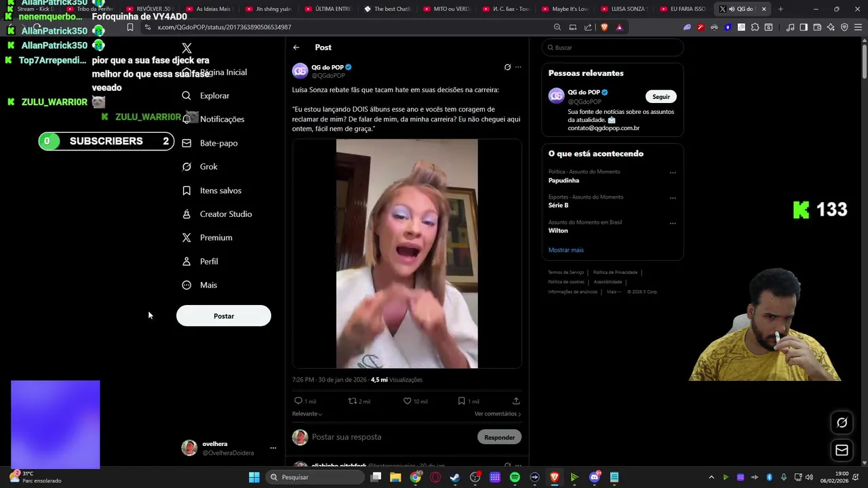This screenshot has width=868, height=488.
Task: Go back with the arrow beside Post
Action: tap(296, 47)
